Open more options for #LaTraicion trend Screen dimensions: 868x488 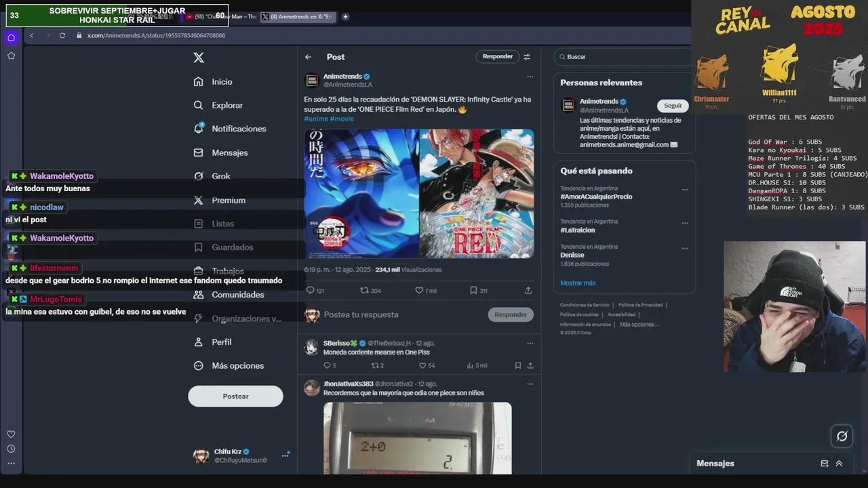tap(685, 223)
